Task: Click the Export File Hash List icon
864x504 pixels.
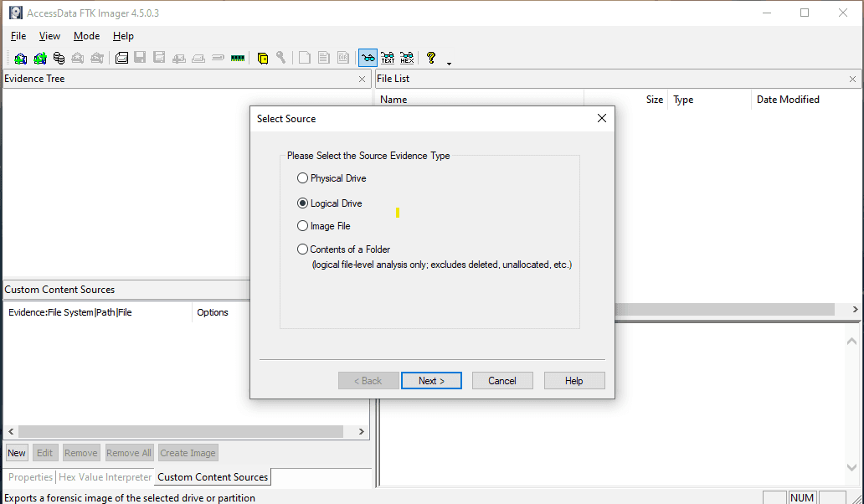Action: click(324, 57)
